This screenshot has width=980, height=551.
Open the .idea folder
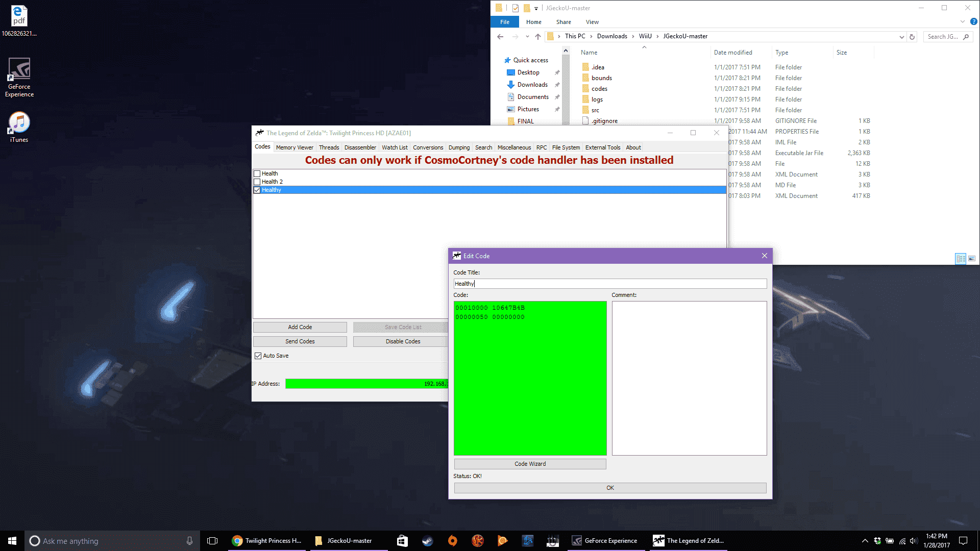(x=598, y=67)
